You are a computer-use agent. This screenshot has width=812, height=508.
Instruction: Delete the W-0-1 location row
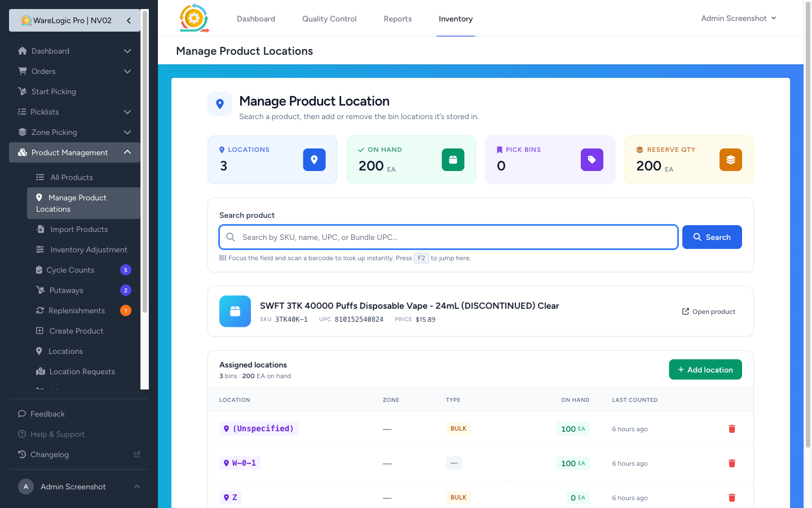click(x=732, y=463)
